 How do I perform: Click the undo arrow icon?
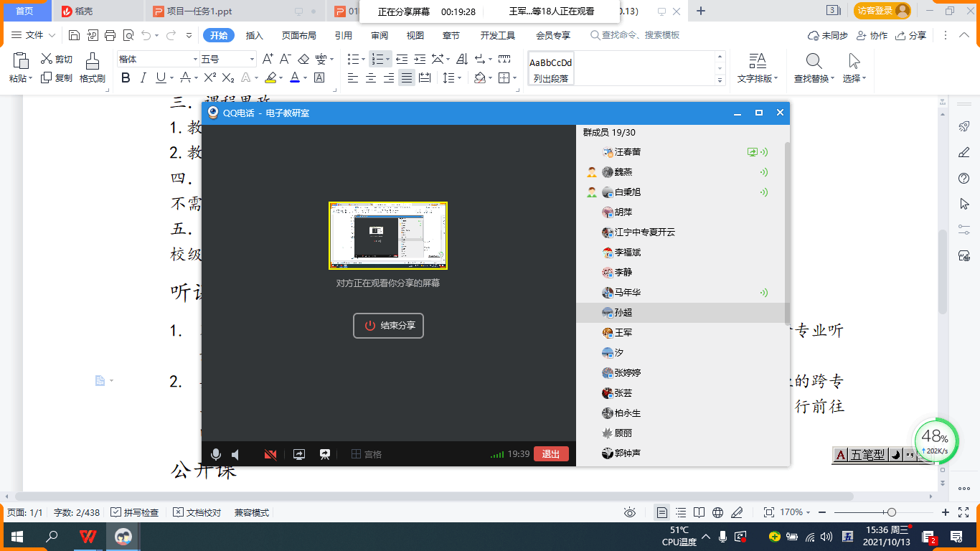click(x=146, y=35)
